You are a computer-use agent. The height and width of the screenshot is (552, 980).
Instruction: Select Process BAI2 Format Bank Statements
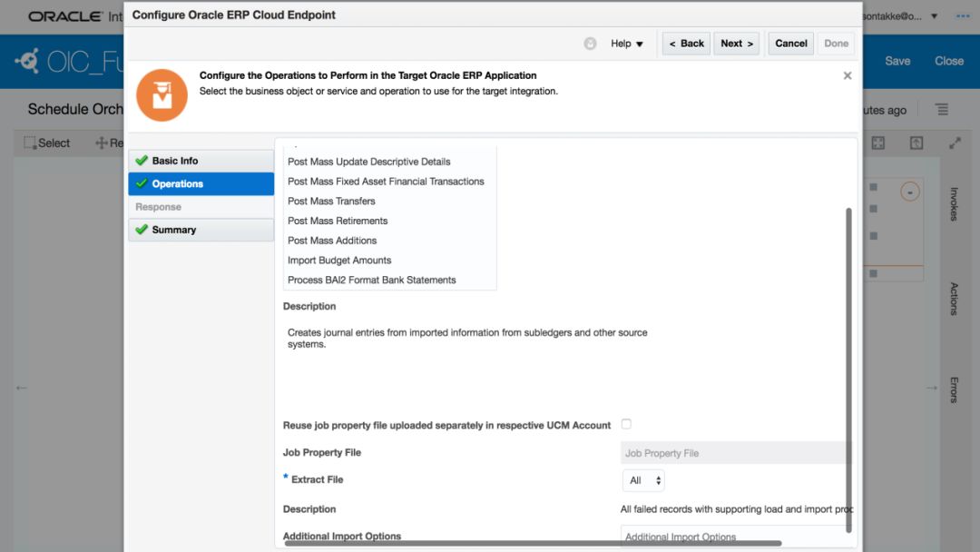point(371,280)
